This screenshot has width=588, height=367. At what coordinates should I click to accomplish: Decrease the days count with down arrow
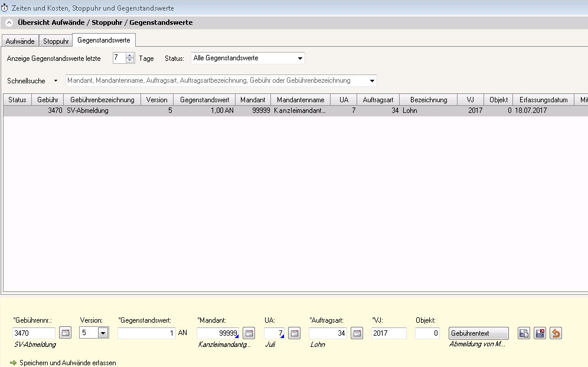coord(130,60)
